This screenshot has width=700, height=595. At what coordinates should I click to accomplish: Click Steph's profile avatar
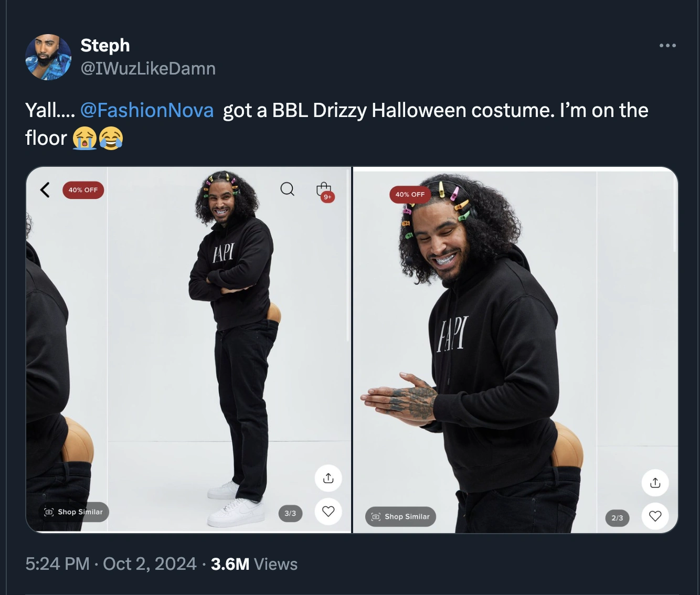pyautogui.click(x=48, y=57)
